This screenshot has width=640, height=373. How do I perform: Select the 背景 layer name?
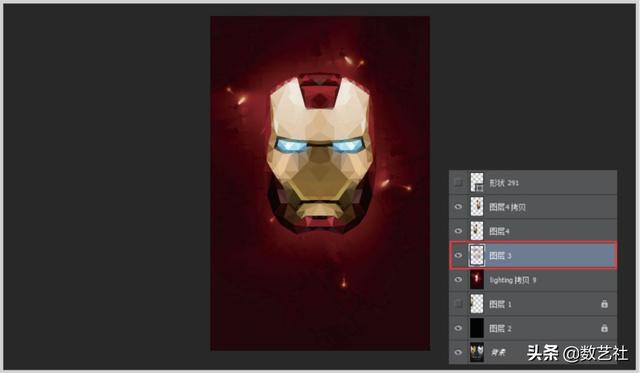[x=498, y=352]
